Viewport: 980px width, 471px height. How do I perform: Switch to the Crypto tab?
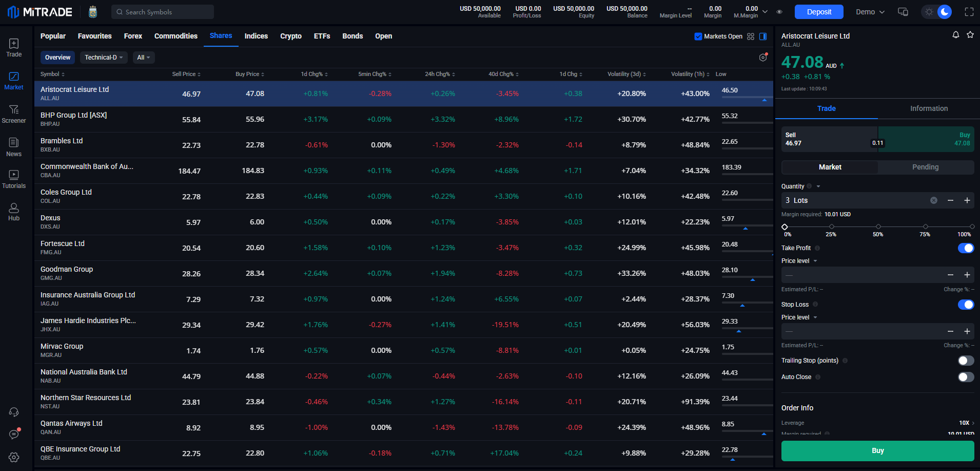pos(290,36)
